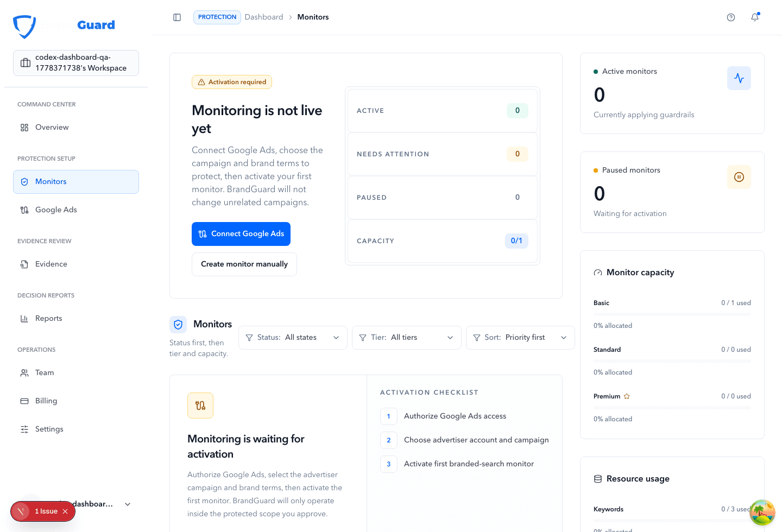Click Create monitor manually

(244, 264)
